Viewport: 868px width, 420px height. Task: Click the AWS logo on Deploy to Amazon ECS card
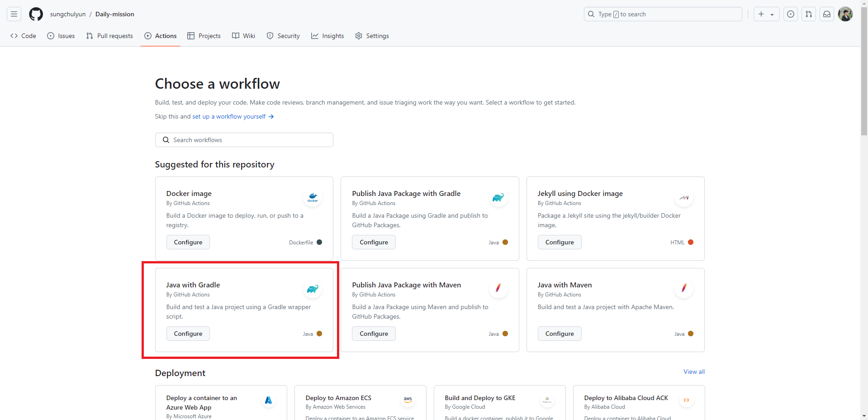click(408, 400)
